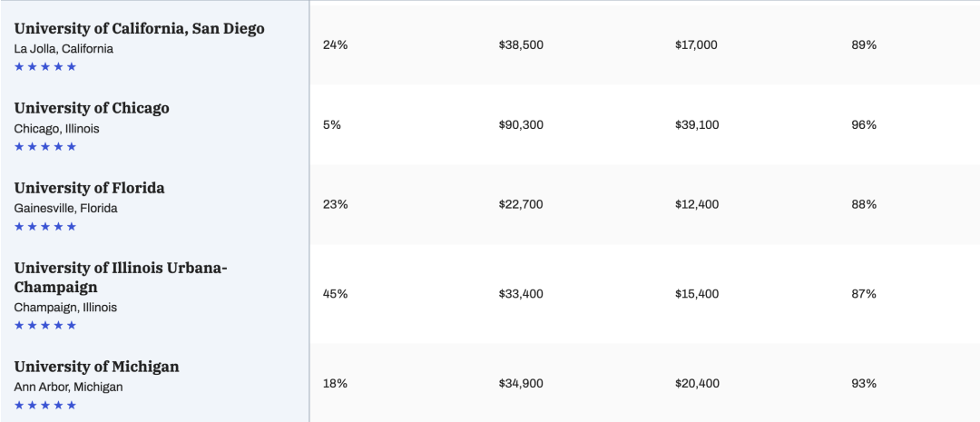Viewport: 980px width, 422px height.
Task: Click 93% rate in Michigan row
Action: [864, 384]
